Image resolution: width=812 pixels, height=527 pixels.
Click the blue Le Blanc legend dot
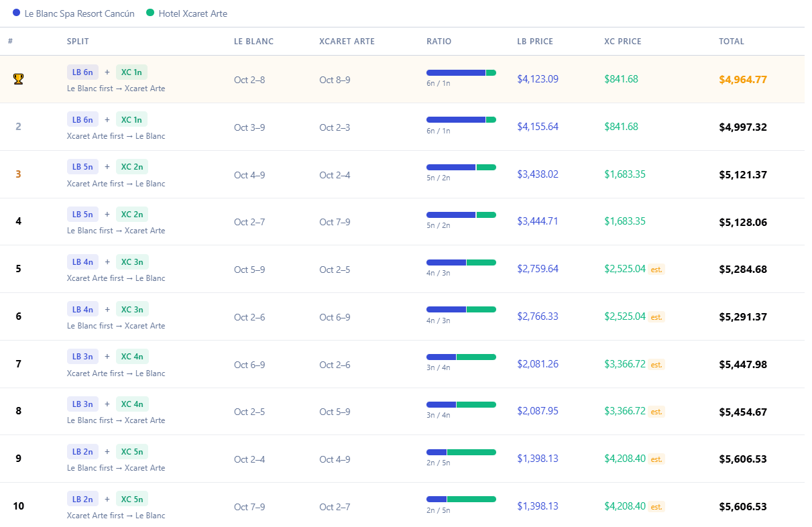[16, 13]
